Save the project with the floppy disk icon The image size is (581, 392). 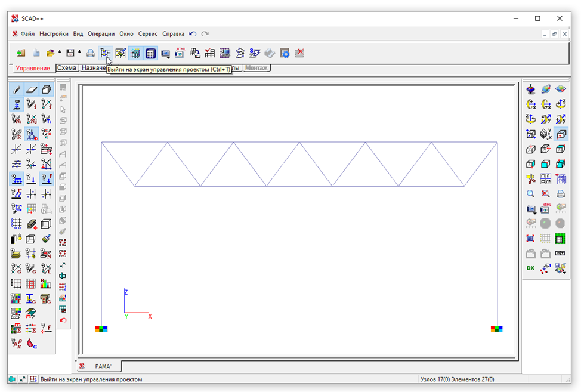pyautogui.click(x=70, y=53)
